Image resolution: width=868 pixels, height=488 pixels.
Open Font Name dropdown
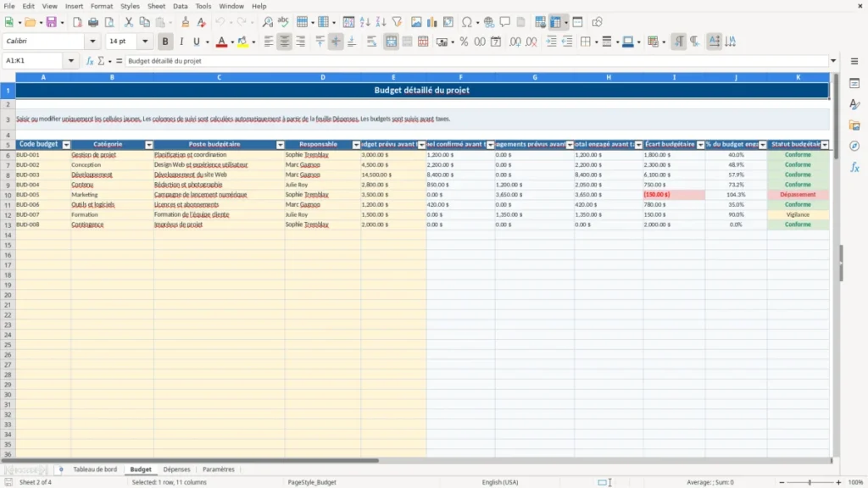(x=92, y=41)
